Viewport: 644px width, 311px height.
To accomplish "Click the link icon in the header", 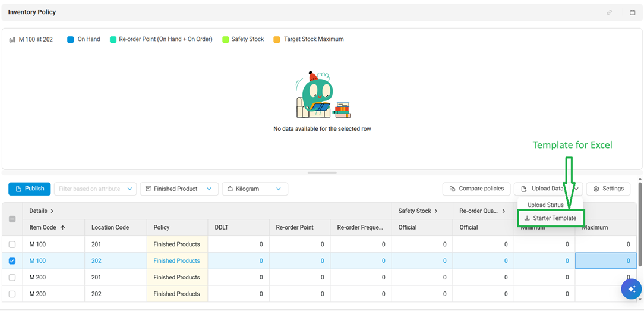I will [610, 12].
